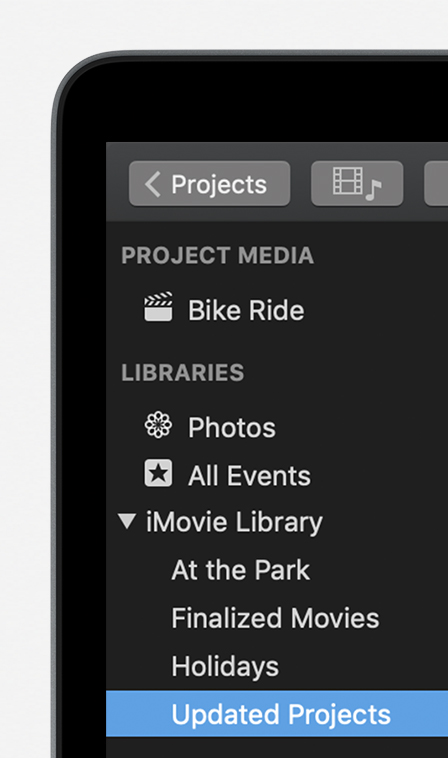
Task: Choose the Holidays event
Action: pos(225,667)
